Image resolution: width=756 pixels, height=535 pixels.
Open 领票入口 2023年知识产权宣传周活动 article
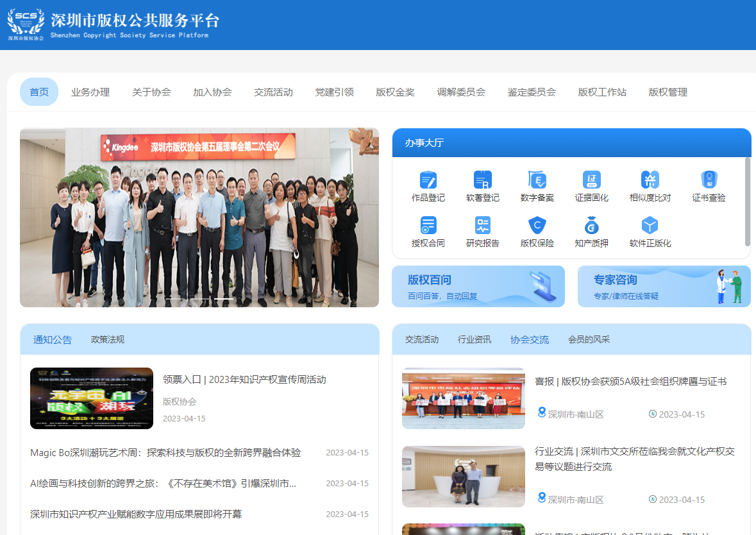(244, 380)
